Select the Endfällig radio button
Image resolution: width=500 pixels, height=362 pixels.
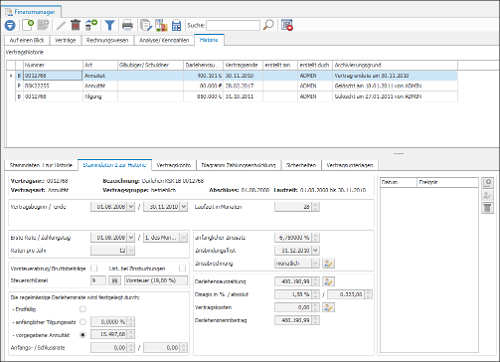(83, 309)
